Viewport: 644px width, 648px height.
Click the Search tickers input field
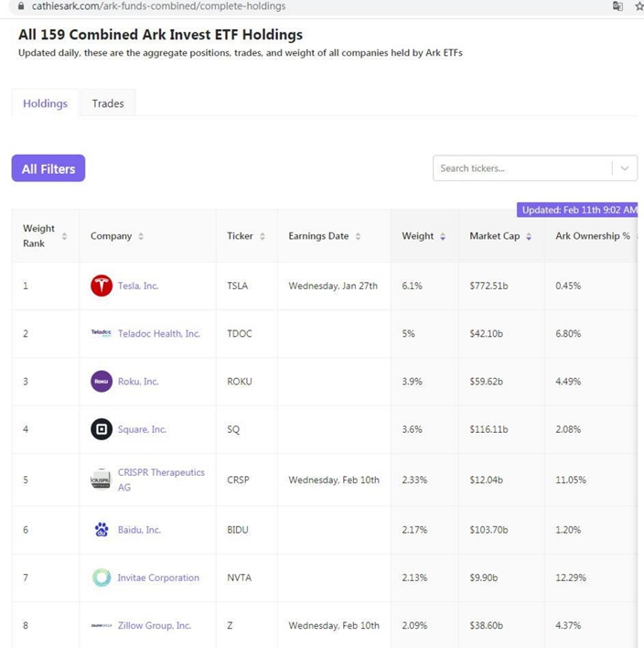[522, 168]
